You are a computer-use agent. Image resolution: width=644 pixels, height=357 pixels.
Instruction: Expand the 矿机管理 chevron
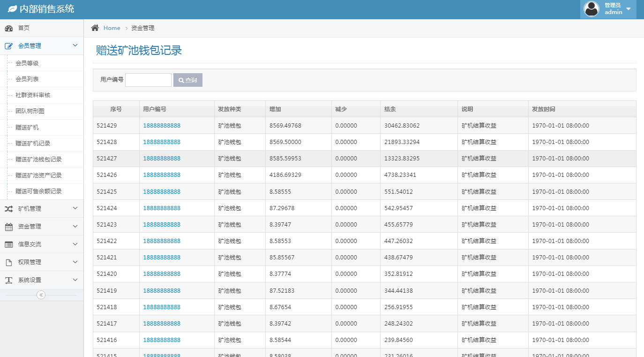[75, 208]
